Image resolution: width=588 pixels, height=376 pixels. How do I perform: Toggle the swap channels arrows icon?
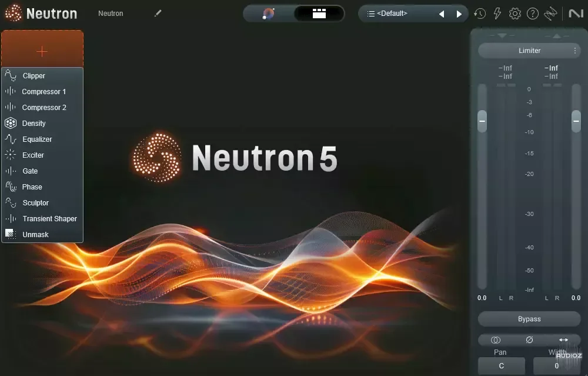click(x=564, y=340)
